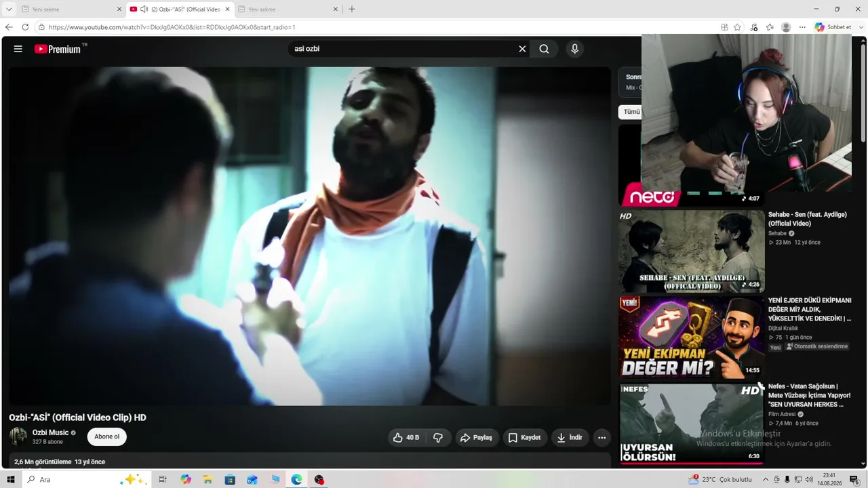The height and width of the screenshot is (488, 868).
Task: Open the Sehabe - Sen video thumbnail
Action: 692,251
